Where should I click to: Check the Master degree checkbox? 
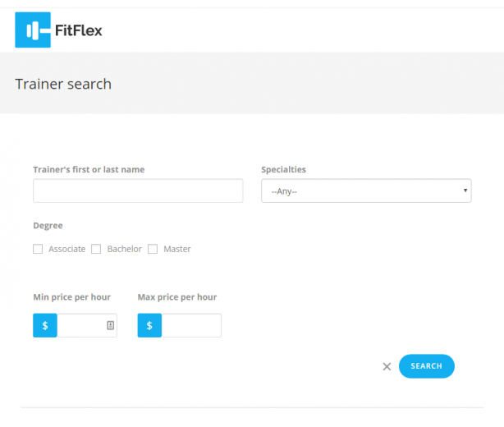(153, 249)
